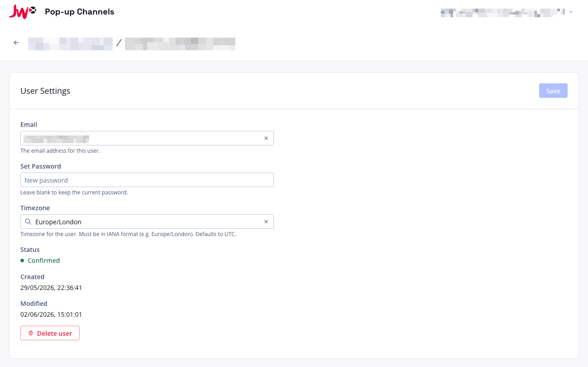Focus the Email input field
The height and width of the screenshot is (367, 588).
(147, 138)
